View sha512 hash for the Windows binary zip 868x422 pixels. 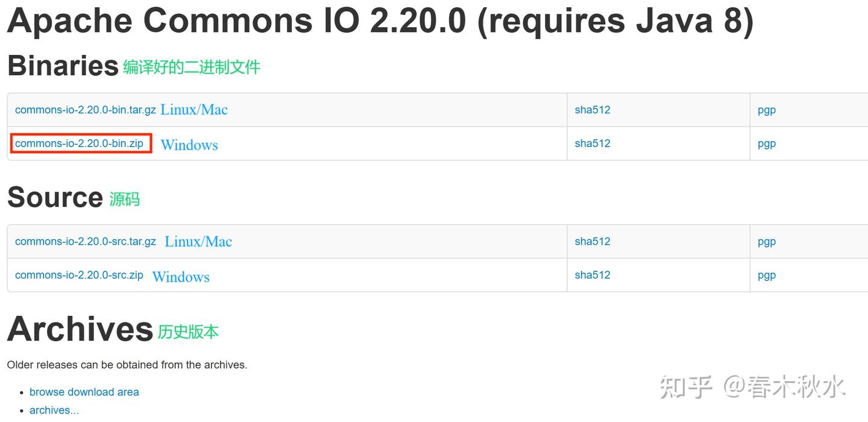point(592,143)
